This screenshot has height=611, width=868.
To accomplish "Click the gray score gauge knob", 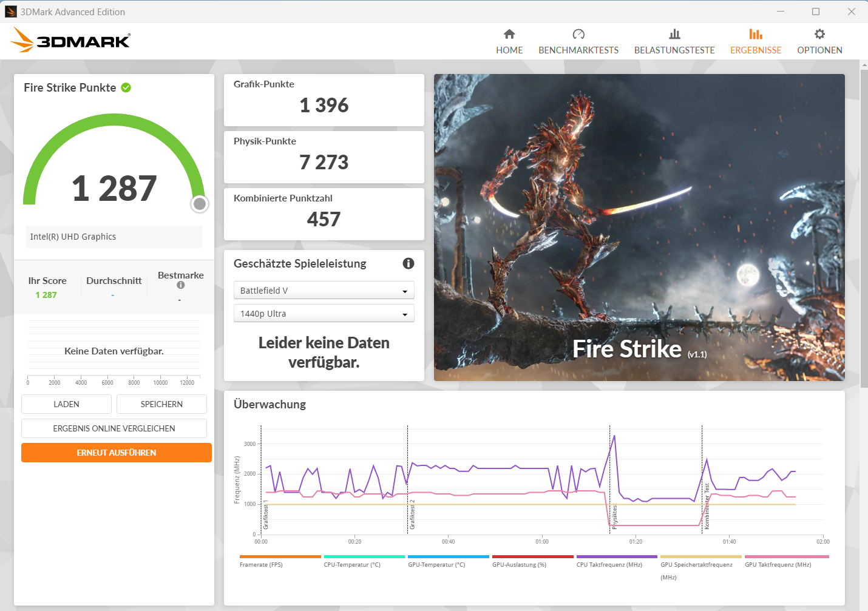I will pos(200,204).
